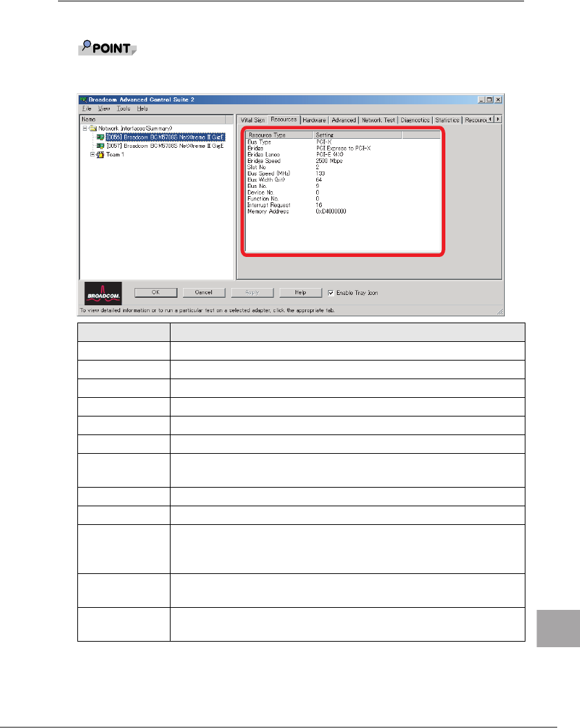Select the Bus Type row
Image resolution: width=580 pixels, height=728 pixels.
[343, 142]
